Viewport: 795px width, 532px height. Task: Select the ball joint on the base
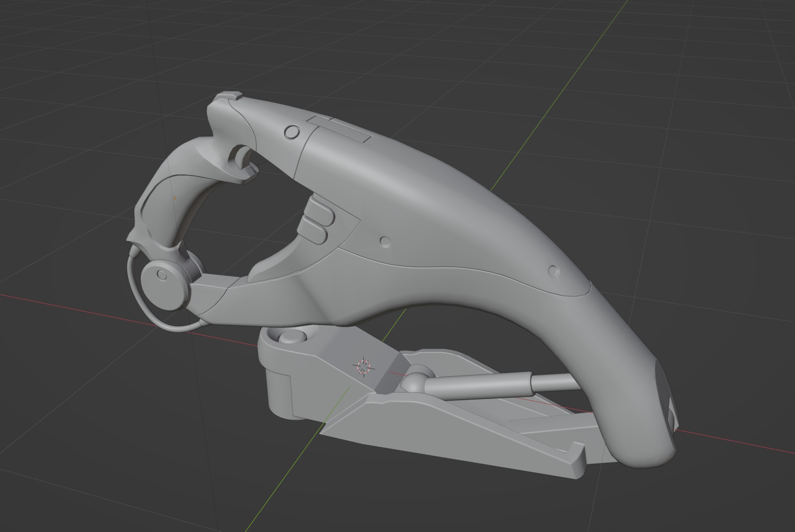tap(414, 383)
